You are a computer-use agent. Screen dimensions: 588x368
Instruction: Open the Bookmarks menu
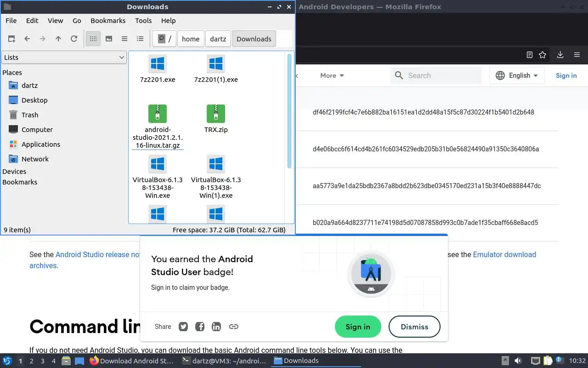click(x=108, y=21)
